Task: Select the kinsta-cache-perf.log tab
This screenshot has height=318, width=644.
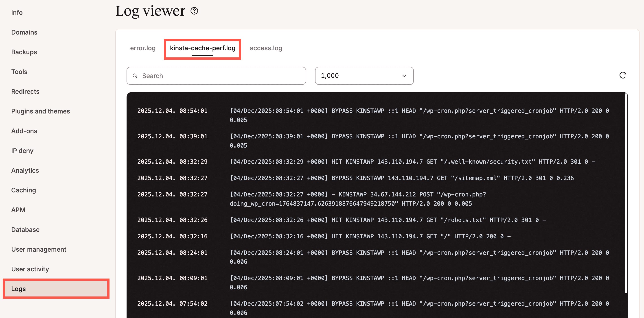Action: coord(202,48)
